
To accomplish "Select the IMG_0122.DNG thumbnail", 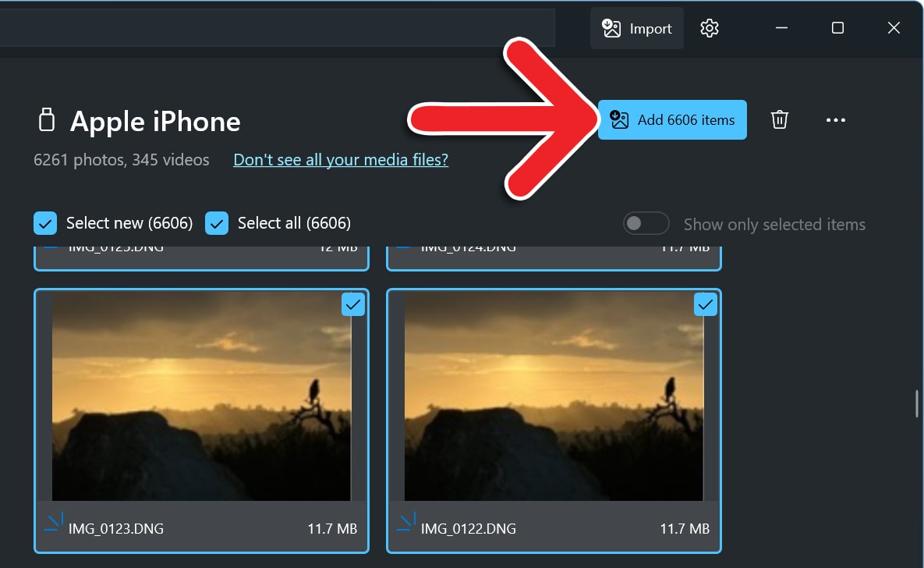I will click(x=554, y=398).
